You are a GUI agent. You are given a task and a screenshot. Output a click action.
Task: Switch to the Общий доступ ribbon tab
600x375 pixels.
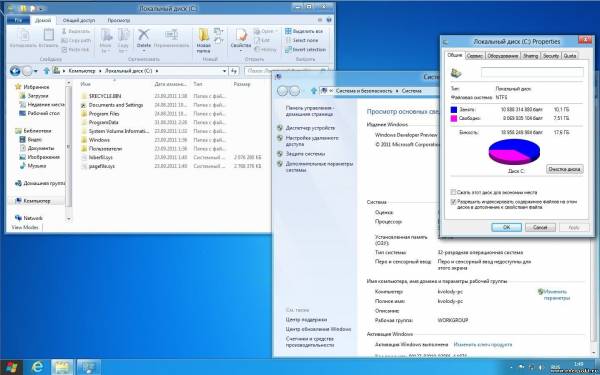point(78,20)
